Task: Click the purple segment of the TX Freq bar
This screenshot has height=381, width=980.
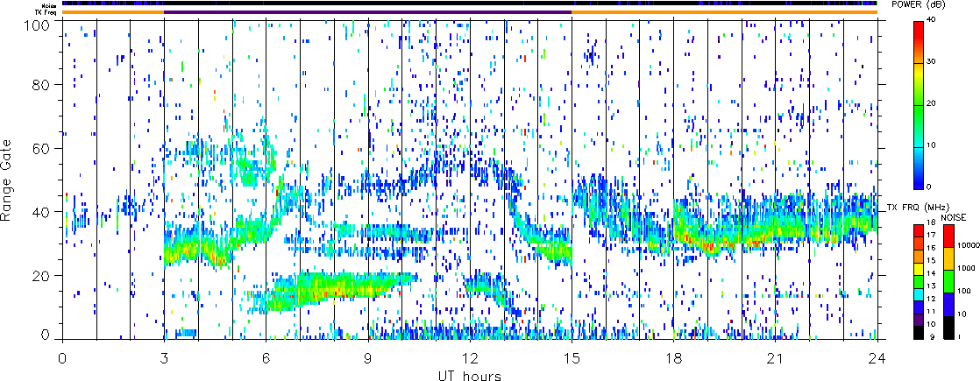Action: (367, 11)
